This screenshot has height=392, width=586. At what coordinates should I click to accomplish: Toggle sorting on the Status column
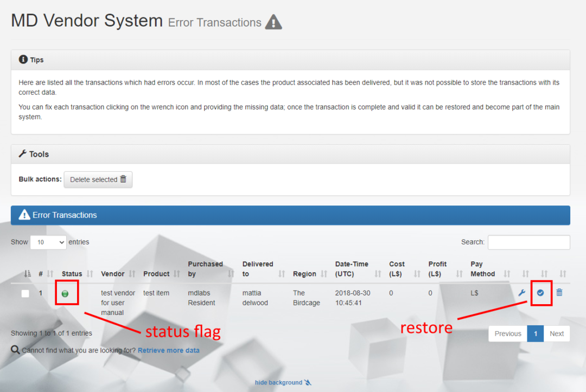click(x=73, y=274)
